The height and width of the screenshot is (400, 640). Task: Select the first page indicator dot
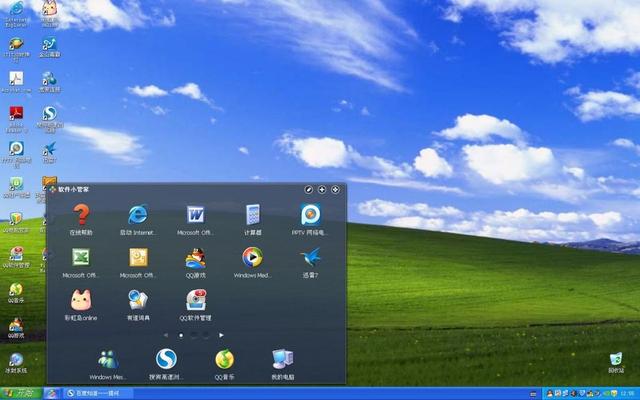pyautogui.click(x=181, y=335)
